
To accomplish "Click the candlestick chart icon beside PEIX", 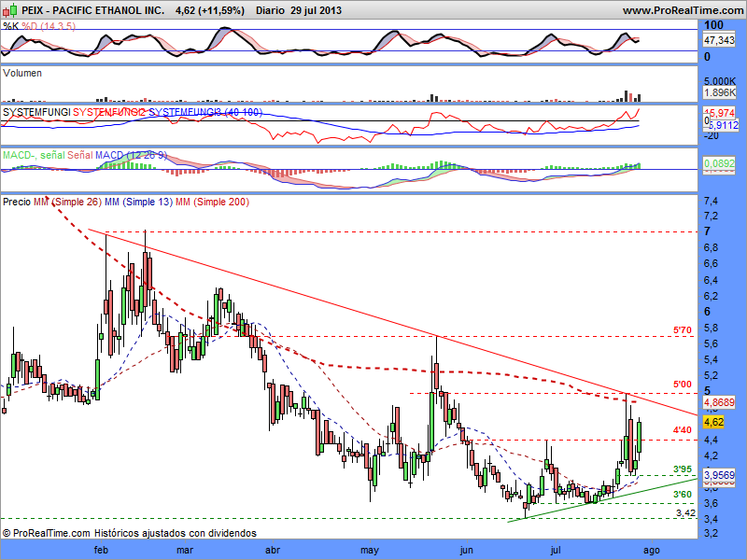I will point(10,9).
